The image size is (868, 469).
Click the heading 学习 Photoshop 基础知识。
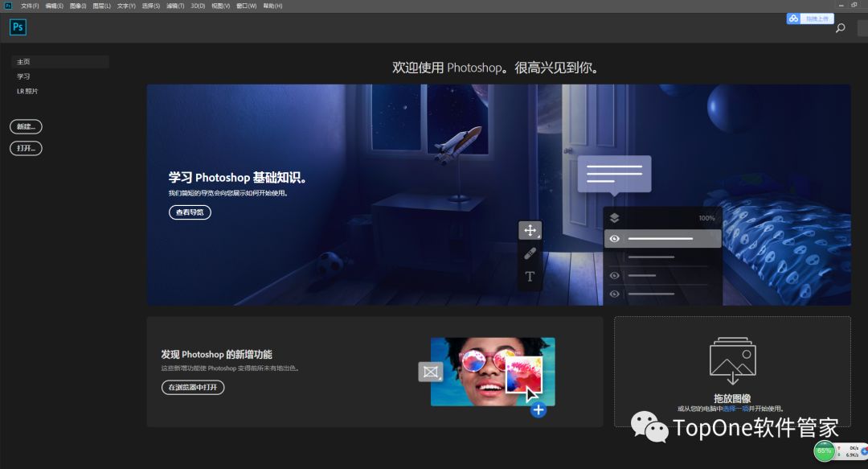[x=237, y=178]
